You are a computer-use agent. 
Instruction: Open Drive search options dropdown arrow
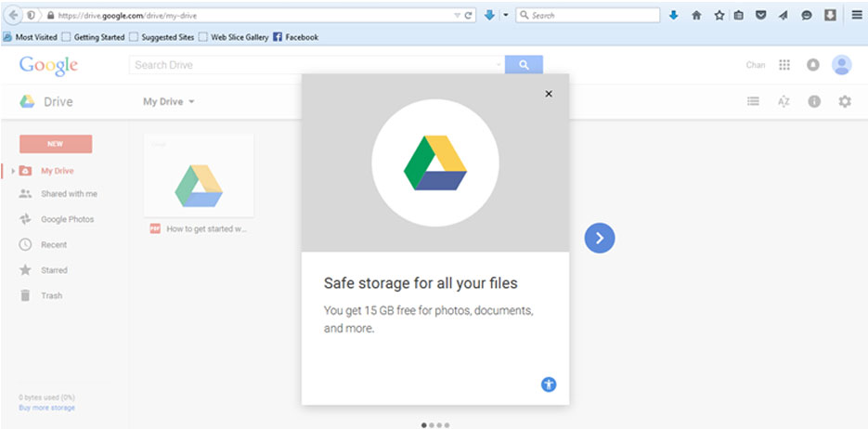pyautogui.click(x=499, y=65)
